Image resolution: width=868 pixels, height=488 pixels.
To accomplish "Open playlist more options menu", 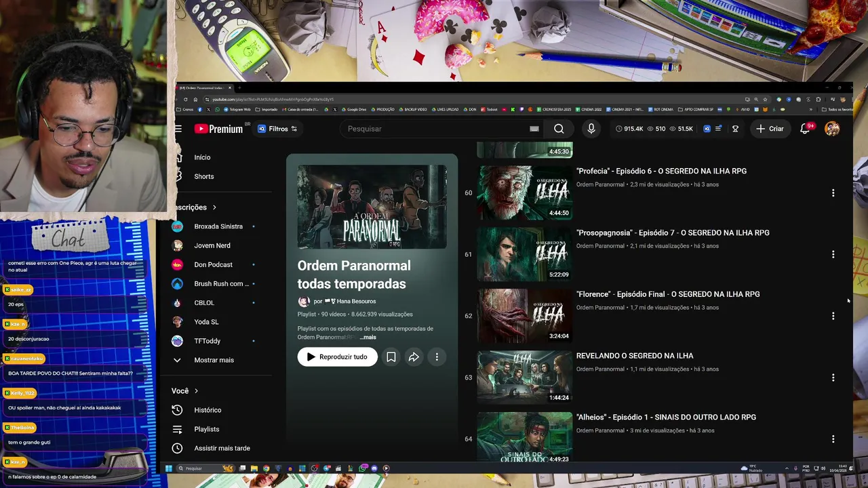I will (437, 357).
